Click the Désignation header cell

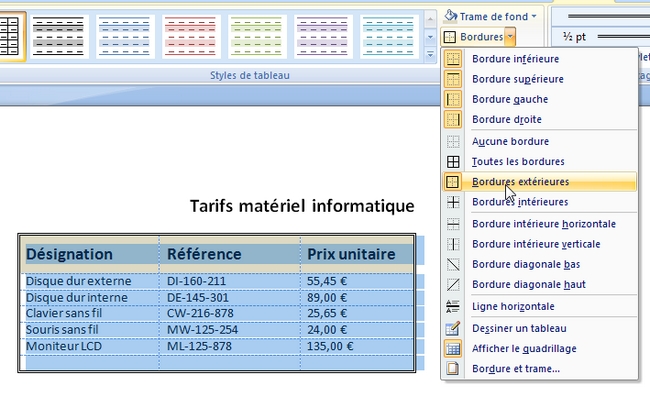(x=89, y=254)
